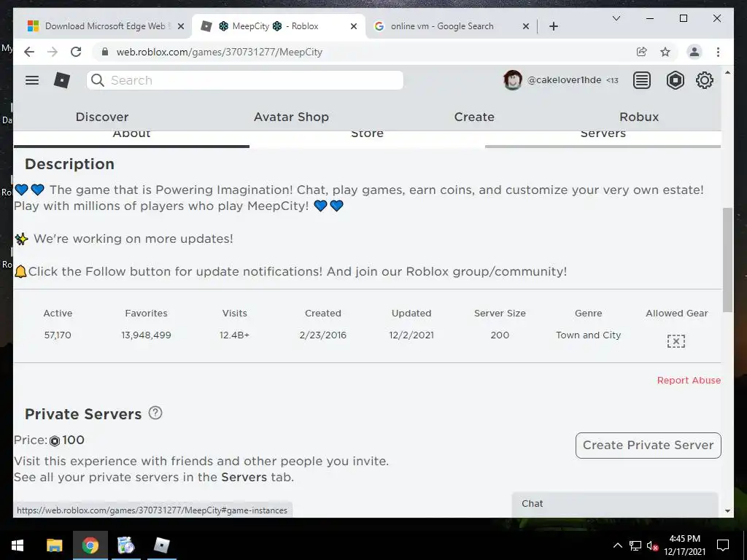
Task: Click the Description heading
Action: coord(69,164)
